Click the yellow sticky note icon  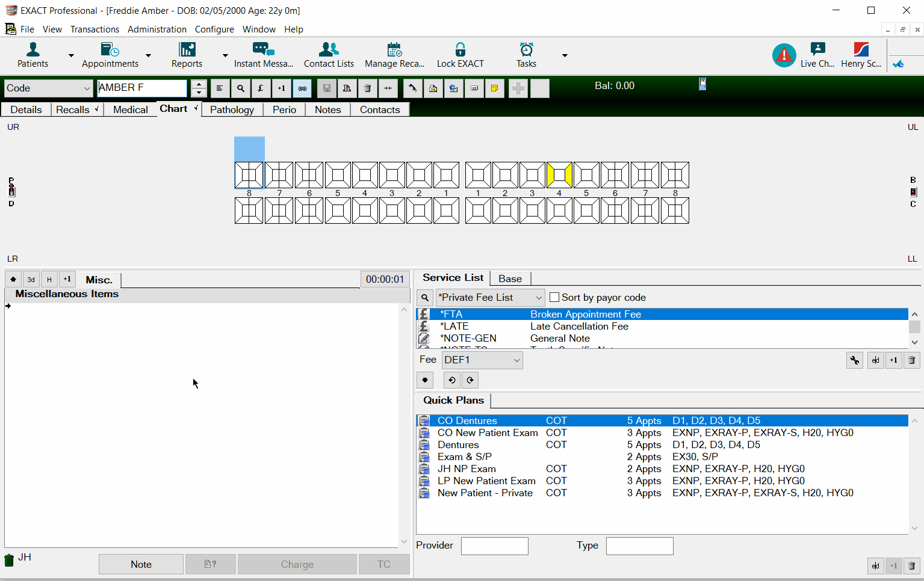click(494, 88)
